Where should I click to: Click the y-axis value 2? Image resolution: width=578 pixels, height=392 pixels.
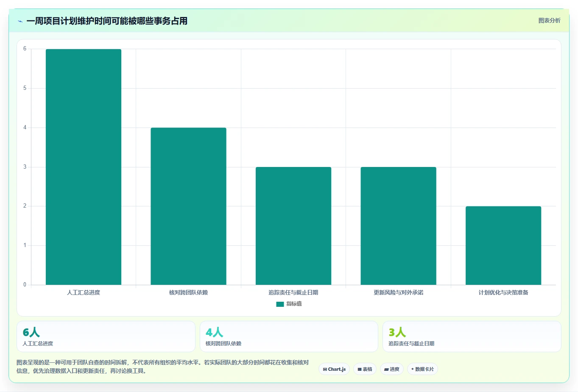pos(25,206)
